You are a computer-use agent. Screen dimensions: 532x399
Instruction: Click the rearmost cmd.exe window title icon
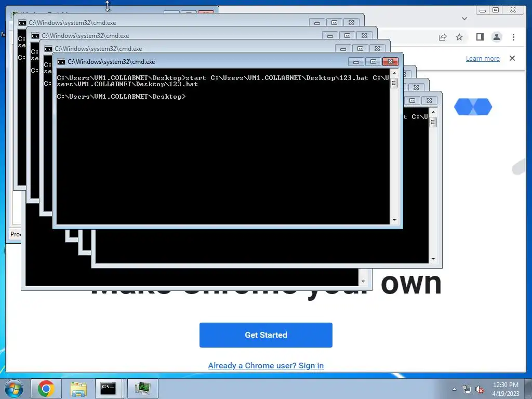pyautogui.click(x=22, y=23)
